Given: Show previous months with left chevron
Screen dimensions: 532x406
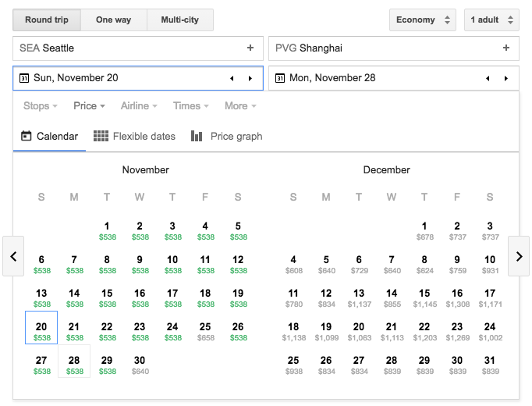Looking at the screenshot, I should pos(13,256).
